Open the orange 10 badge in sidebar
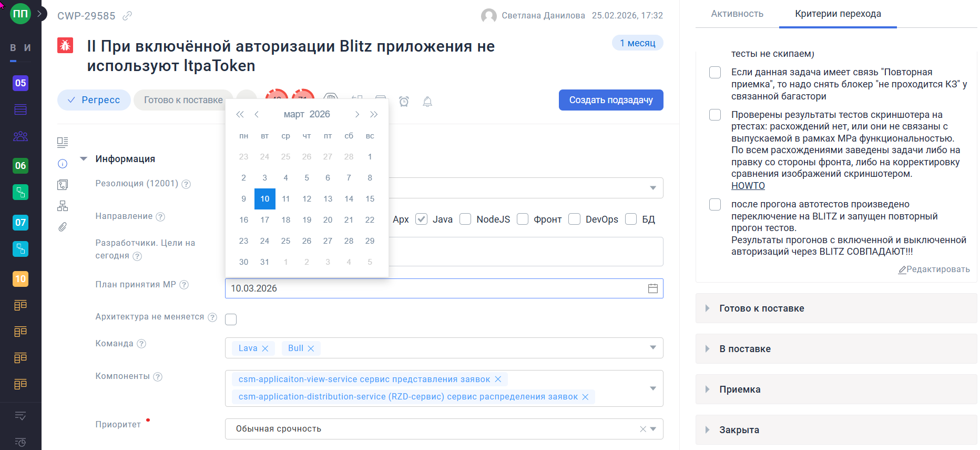The image size is (980, 450). point(21,279)
